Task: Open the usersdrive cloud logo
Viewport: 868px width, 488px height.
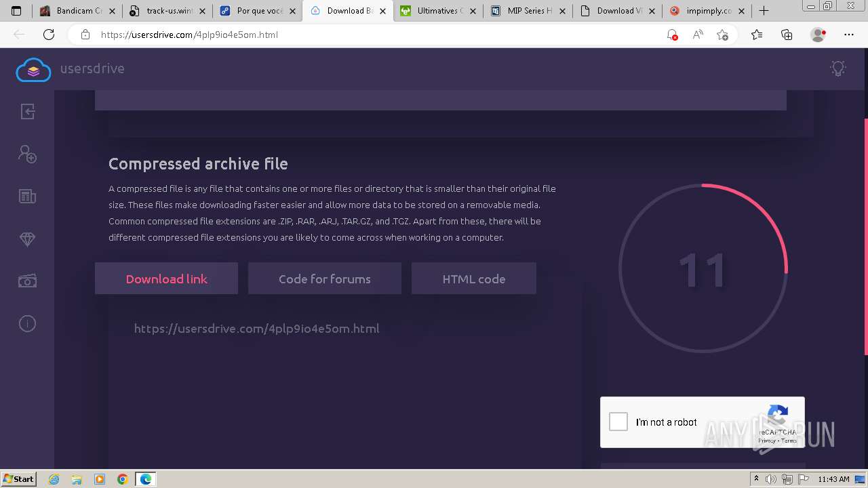Action: 33,69
